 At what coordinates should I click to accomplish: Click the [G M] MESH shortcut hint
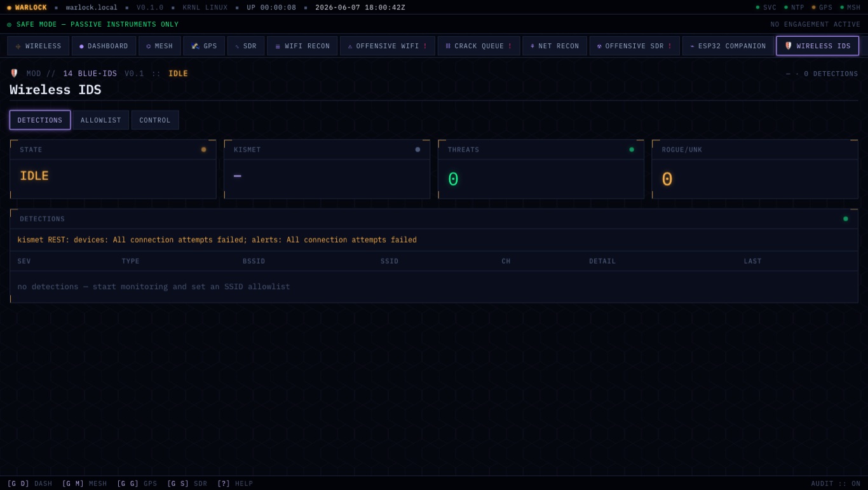[85, 484]
